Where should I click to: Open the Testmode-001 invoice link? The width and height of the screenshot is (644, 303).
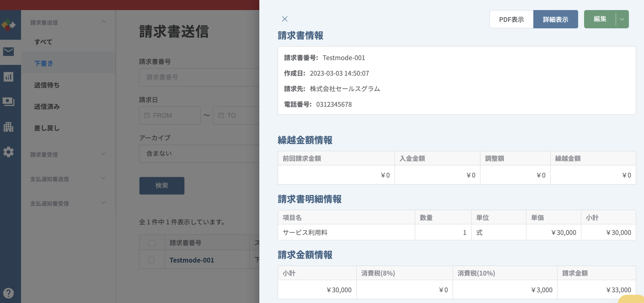click(x=192, y=260)
